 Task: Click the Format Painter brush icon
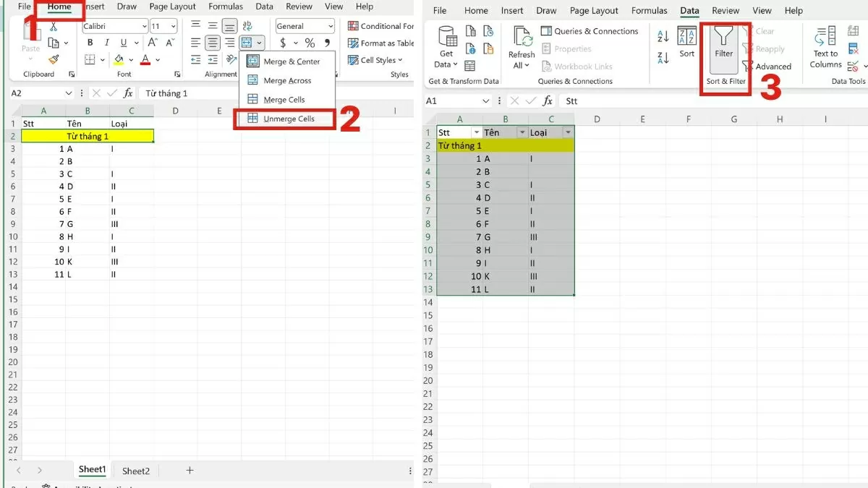[x=54, y=59]
